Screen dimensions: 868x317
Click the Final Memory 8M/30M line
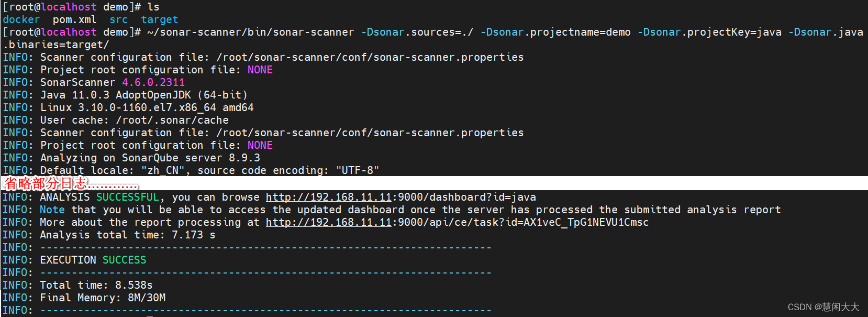pyautogui.click(x=103, y=298)
